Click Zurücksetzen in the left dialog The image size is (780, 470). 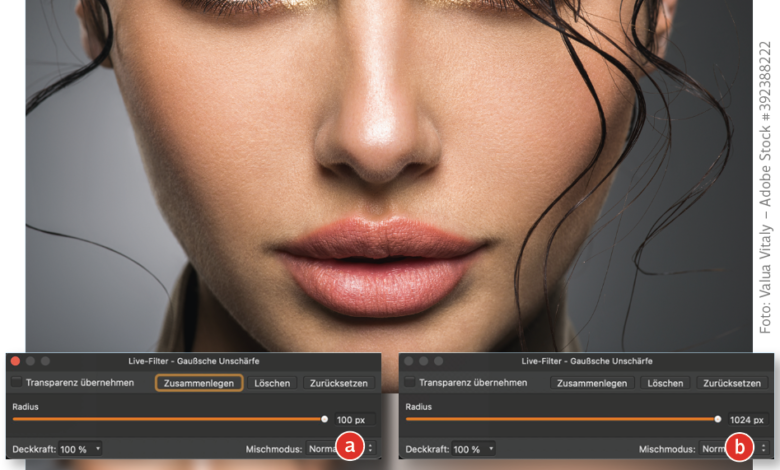(339, 383)
